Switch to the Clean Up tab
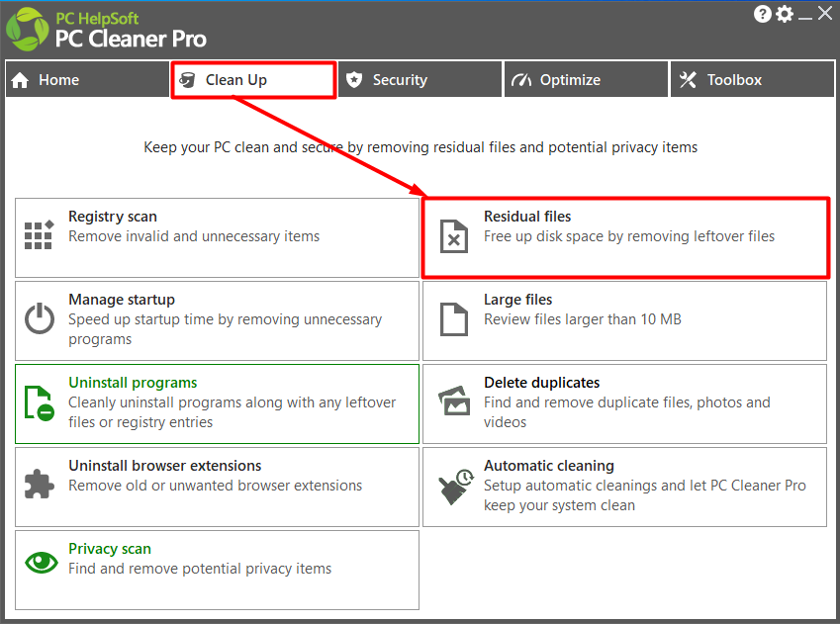Viewport: 840px width, 624px height. coord(254,80)
